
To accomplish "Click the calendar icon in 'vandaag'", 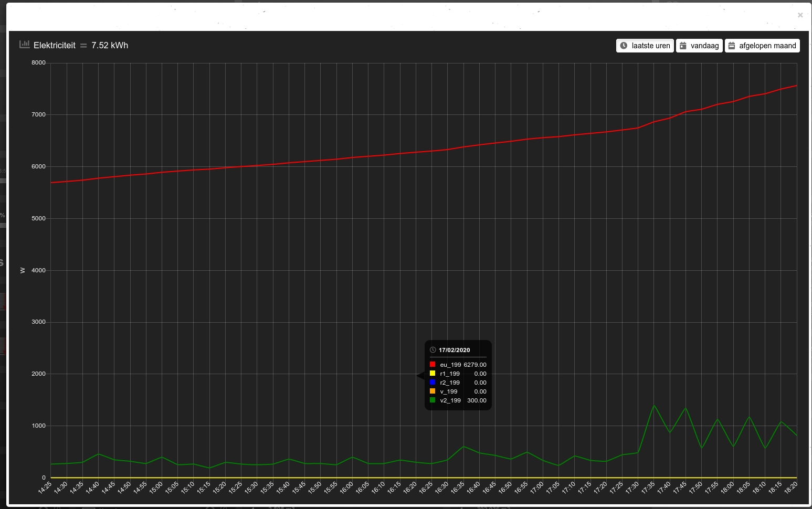I will (683, 46).
